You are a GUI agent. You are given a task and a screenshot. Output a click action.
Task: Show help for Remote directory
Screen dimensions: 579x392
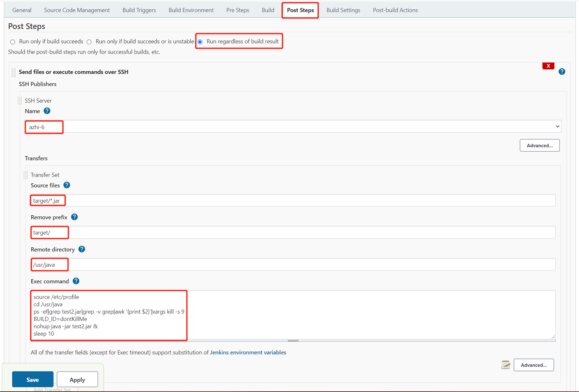[x=82, y=249]
